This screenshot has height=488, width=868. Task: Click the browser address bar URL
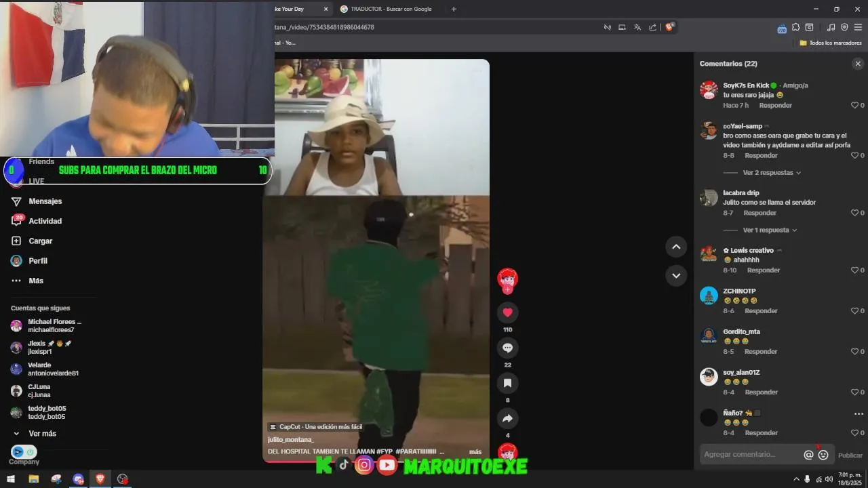(324, 27)
